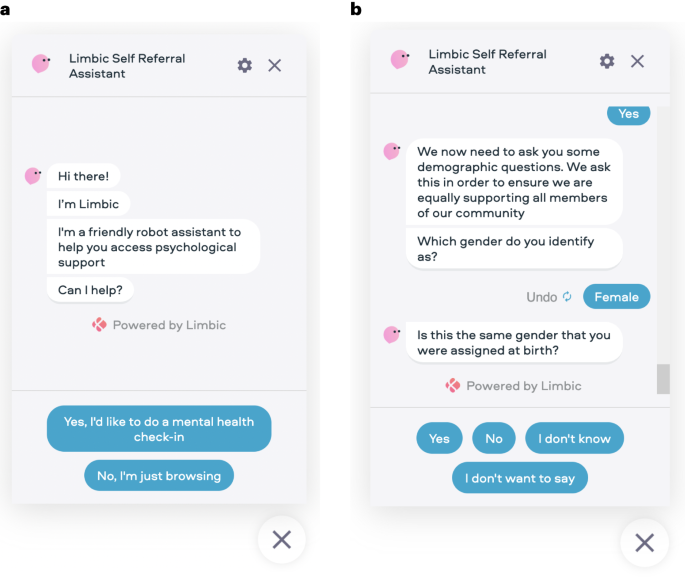Choose "No, I'm just browsing"
The height and width of the screenshot is (583, 685).
click(159, 476)
